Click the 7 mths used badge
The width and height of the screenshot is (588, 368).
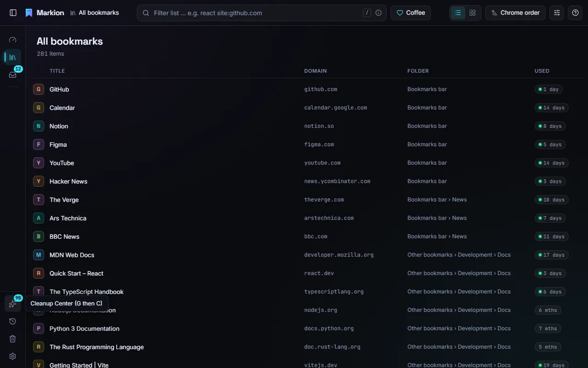pos(548,328)
